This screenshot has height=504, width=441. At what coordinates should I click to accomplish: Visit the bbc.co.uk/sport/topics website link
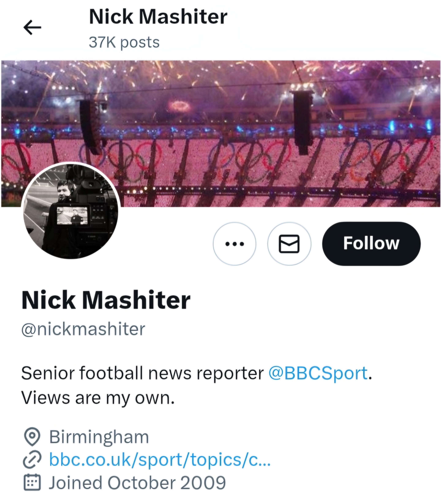coord(160,459)
